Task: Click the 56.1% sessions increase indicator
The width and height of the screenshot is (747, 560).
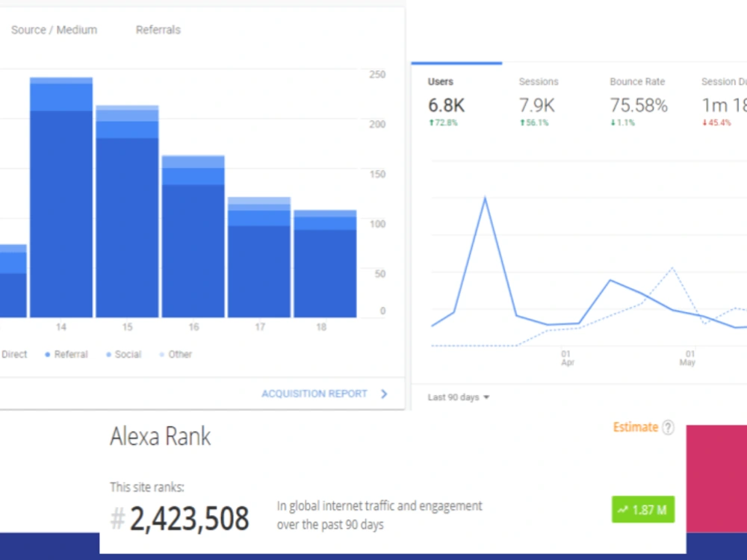Action: 534,123
